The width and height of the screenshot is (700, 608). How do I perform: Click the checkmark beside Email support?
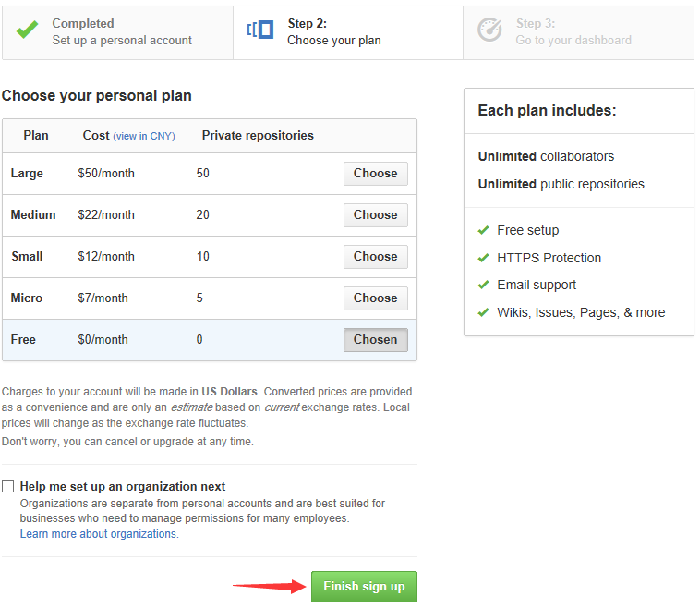[x=484, y=285]
